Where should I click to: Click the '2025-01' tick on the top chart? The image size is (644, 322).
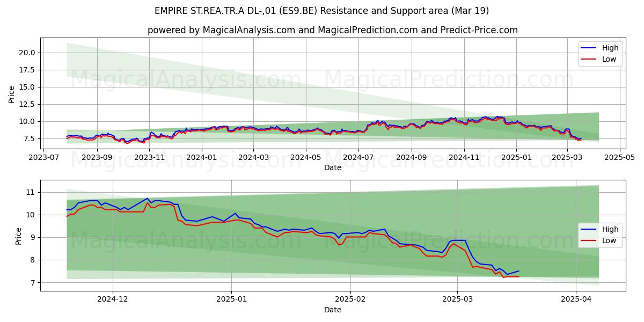(x=517, y=158)
